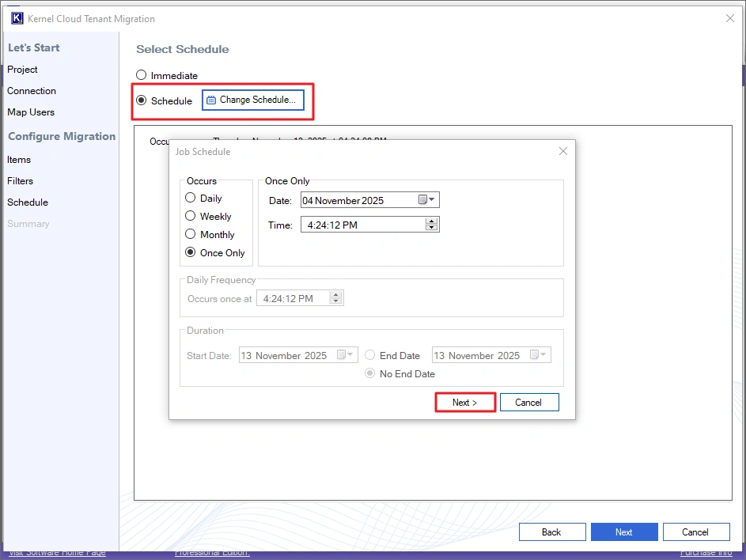746x560 pixels.
Task: Open the Visit Software Home Page link
Action: point(56,553)
